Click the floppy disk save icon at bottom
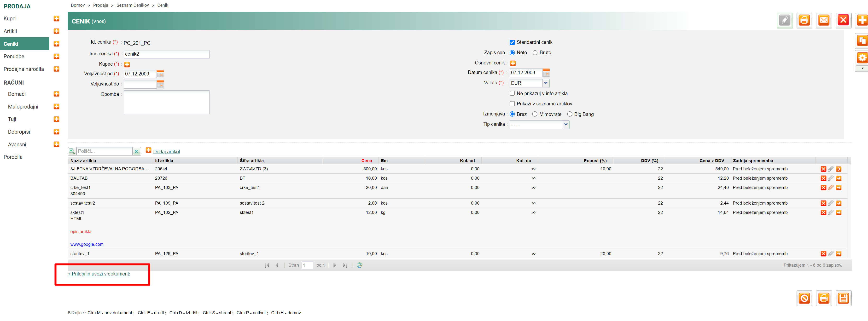Screen dimensions: 868x321 click(843, 298)
